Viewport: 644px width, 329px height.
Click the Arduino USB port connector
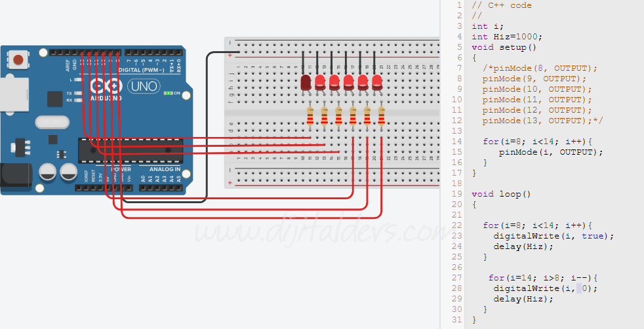(14, 95)
